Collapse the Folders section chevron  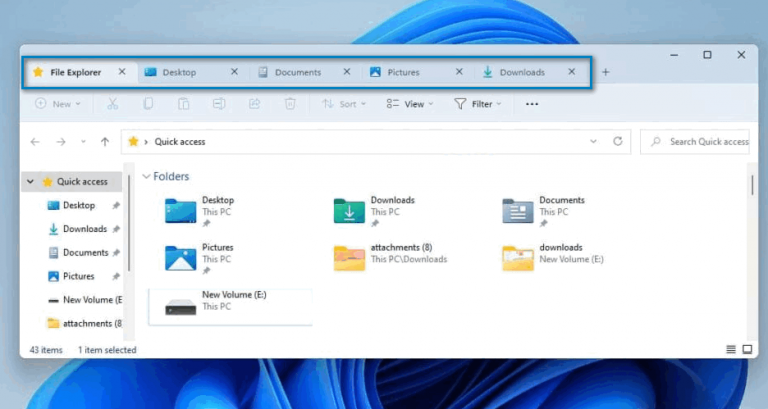pyautogui.click(x=146, y=177)
